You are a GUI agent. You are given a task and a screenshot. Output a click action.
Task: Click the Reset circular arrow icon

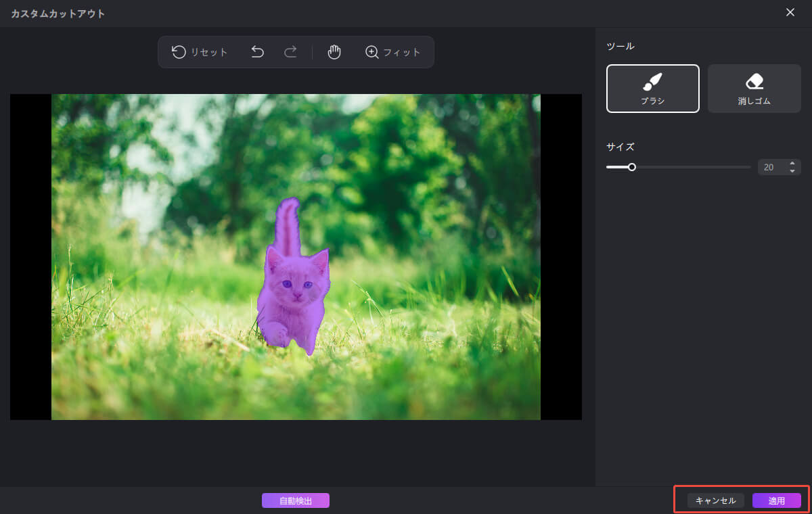[x=179, y=52]
